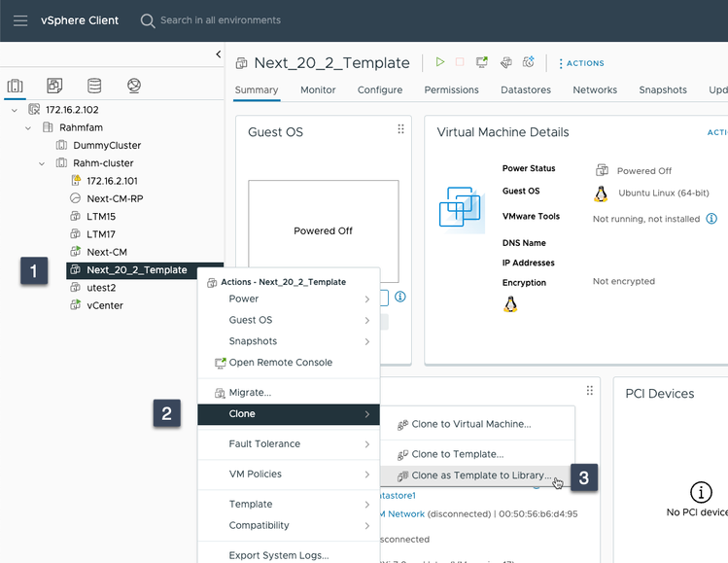The width and height of the screenshot is (728, 563).
Task: Collapse the left navigation pane
Action: click(218, 54)
